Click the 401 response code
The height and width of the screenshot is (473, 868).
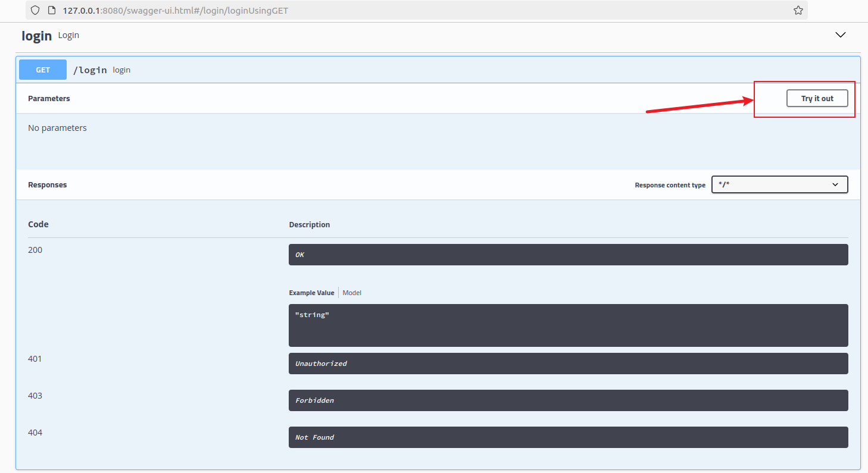point(35,359)
